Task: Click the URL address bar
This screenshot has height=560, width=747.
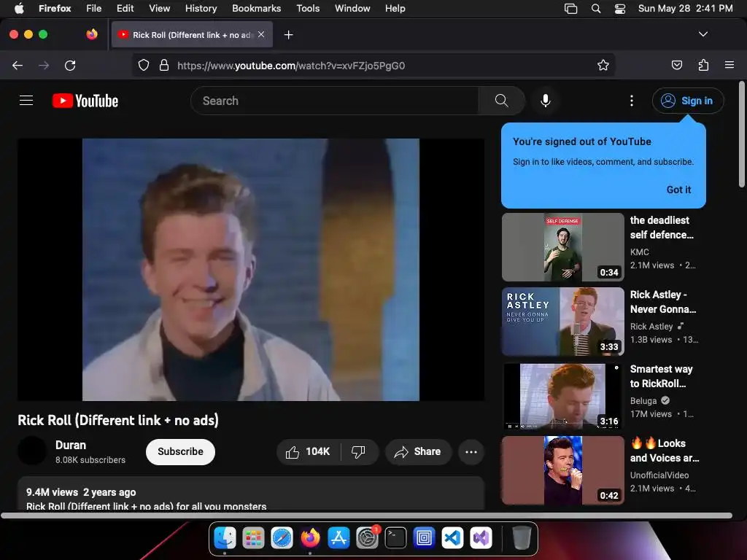Action: pyautogui.click(x=373, y=65)
